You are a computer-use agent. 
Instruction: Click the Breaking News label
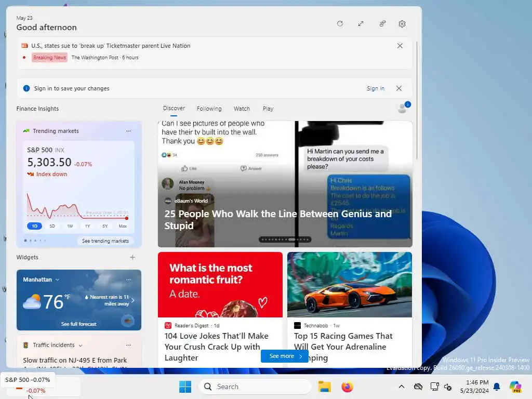[x=49, y=57]
